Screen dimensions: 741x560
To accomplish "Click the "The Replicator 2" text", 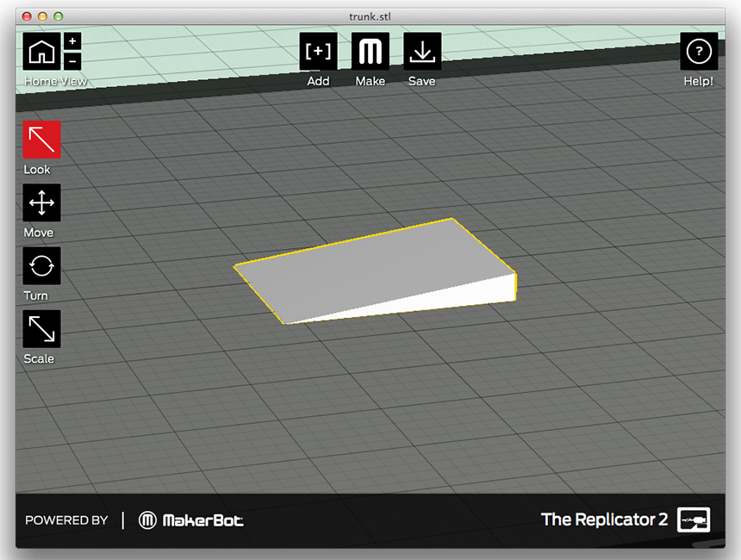I will click(x=604, y=520).
